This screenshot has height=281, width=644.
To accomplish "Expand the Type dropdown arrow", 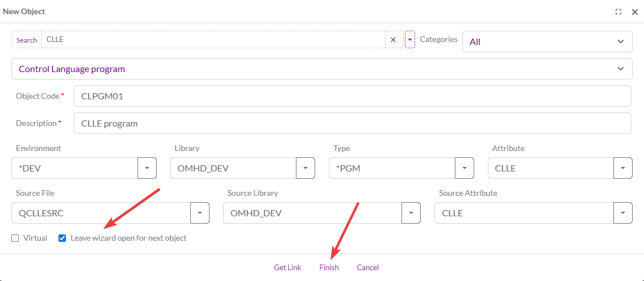I will pos(465,168).
